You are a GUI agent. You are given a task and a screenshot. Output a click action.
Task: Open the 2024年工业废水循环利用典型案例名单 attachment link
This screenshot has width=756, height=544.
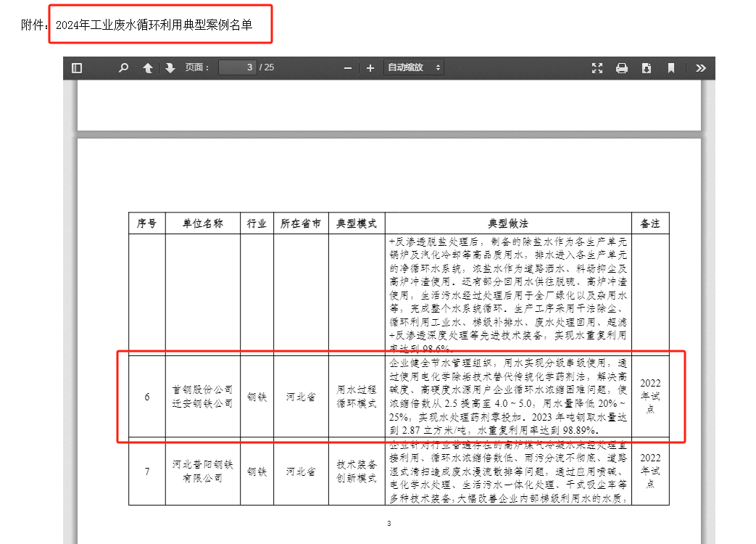pos(154,25)
